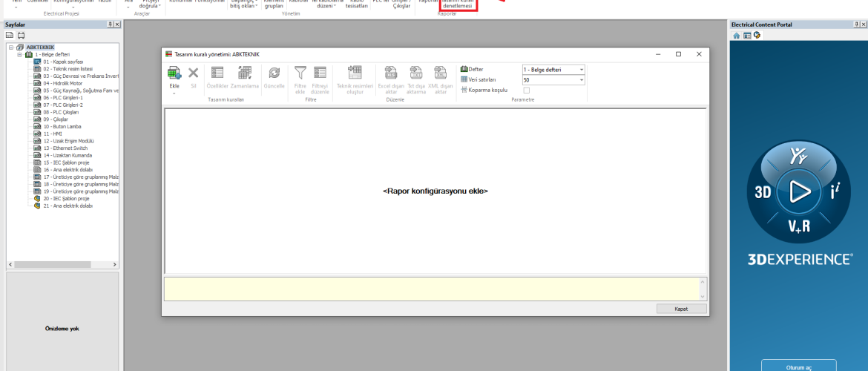Select the ABKTEKNIK project root

click(40, 47)
